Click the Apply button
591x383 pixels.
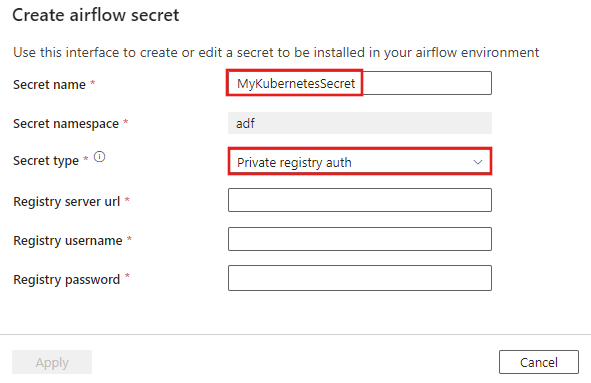coord(52,362)
